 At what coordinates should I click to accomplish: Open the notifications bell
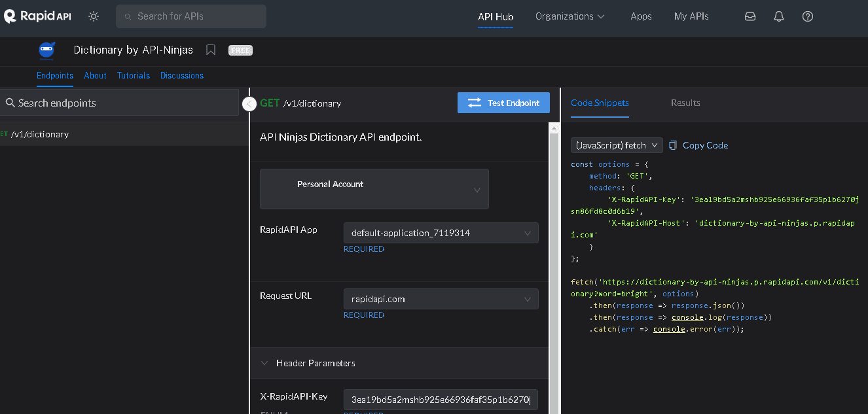click(x=779, y=16)
